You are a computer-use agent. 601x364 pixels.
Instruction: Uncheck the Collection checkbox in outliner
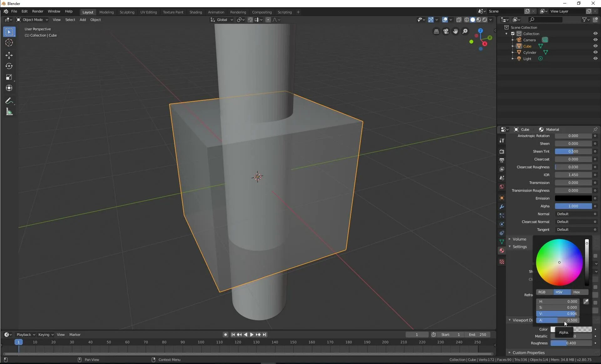(x=513, y=34)
